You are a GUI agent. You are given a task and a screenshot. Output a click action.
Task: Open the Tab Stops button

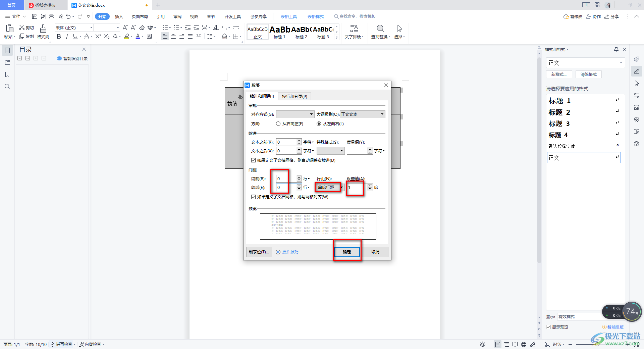[x=259, y=252]
